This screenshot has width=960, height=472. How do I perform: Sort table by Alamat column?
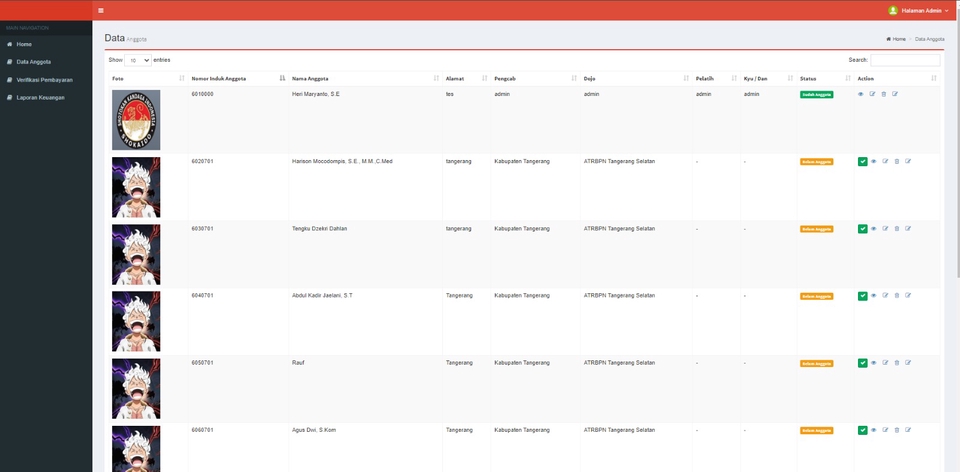(x=467, y=78)
